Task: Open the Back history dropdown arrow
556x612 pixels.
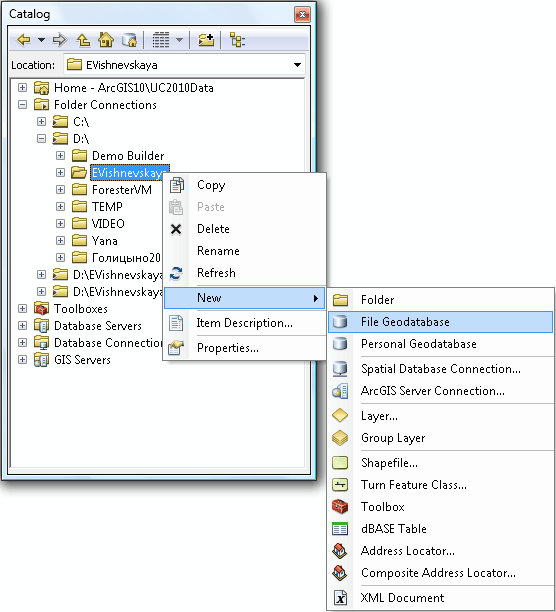Action: point(41,40)
